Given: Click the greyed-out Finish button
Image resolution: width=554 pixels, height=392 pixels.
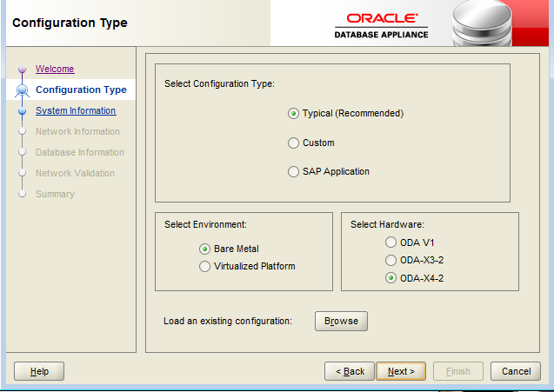Looking at the screenshot, I should tap(458, 371).
